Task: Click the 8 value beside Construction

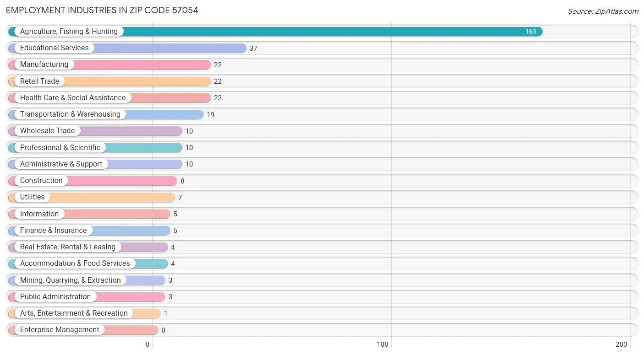Action: coord(182,181)
